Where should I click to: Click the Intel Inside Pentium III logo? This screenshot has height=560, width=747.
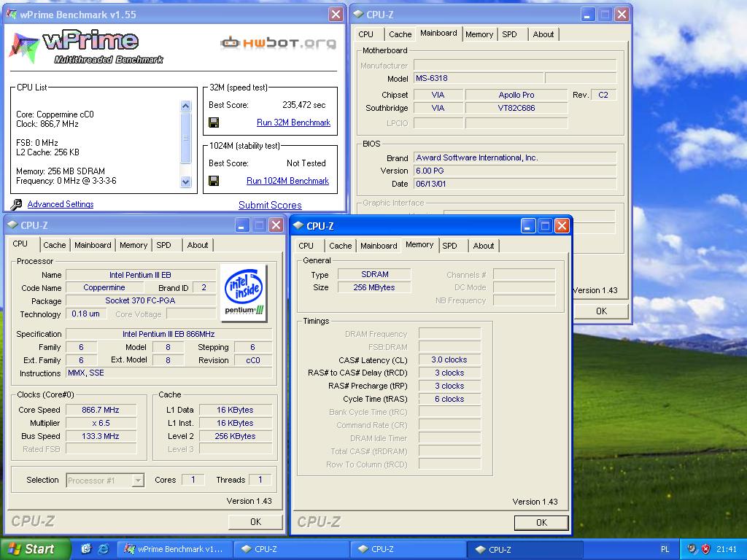[x=244, y=292]
